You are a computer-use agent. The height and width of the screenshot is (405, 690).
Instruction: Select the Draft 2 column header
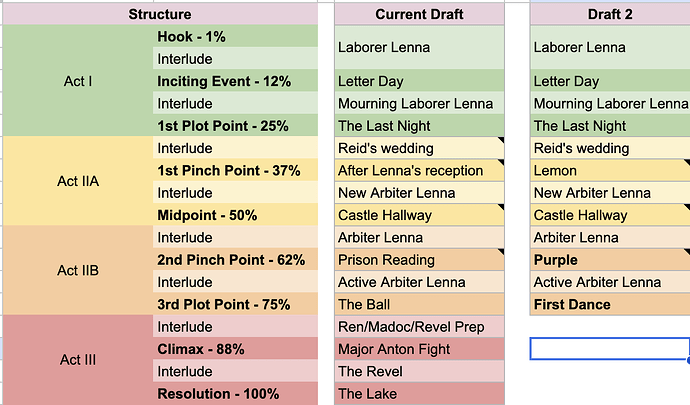[x=609, y=14]
